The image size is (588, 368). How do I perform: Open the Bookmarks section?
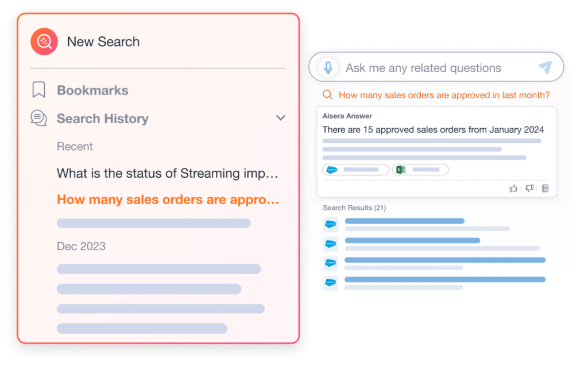92,90
